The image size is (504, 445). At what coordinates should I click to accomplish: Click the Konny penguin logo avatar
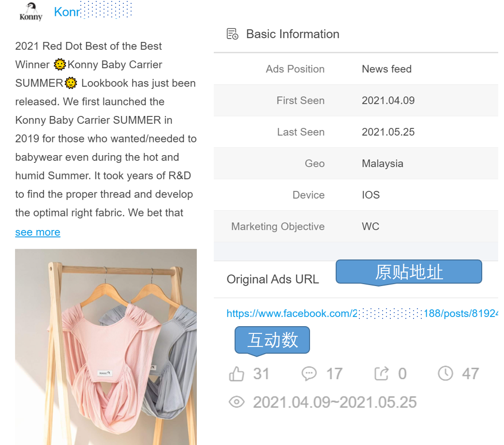coord(31,12)
